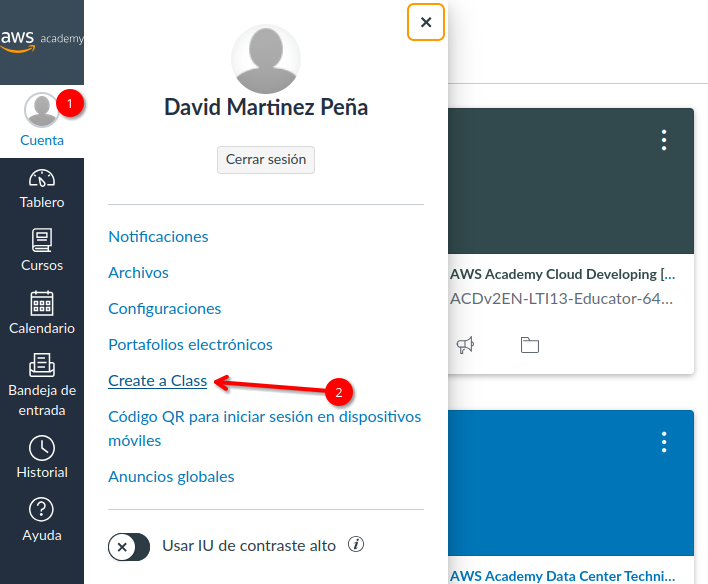Click ACDv2EN-LTI13-Educator-64... course code text
The height and width of the screenshot is (584, 708).
click(x=561, y=299)
